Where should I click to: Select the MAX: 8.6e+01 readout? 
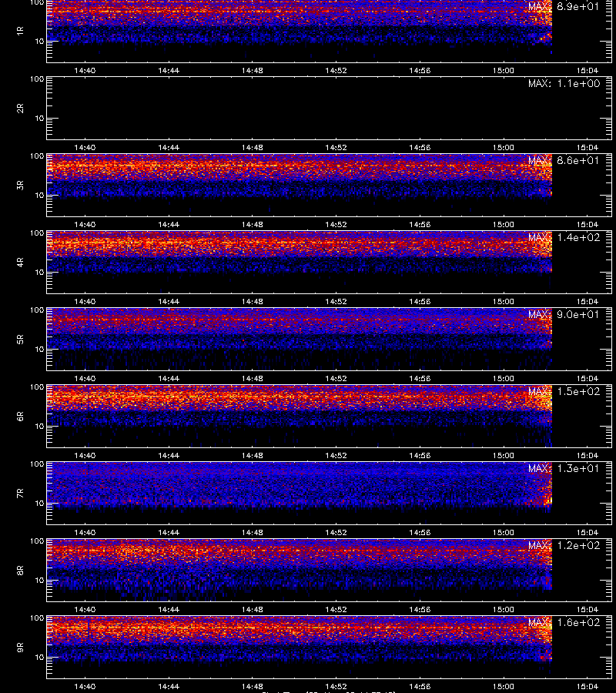point(564,160)
